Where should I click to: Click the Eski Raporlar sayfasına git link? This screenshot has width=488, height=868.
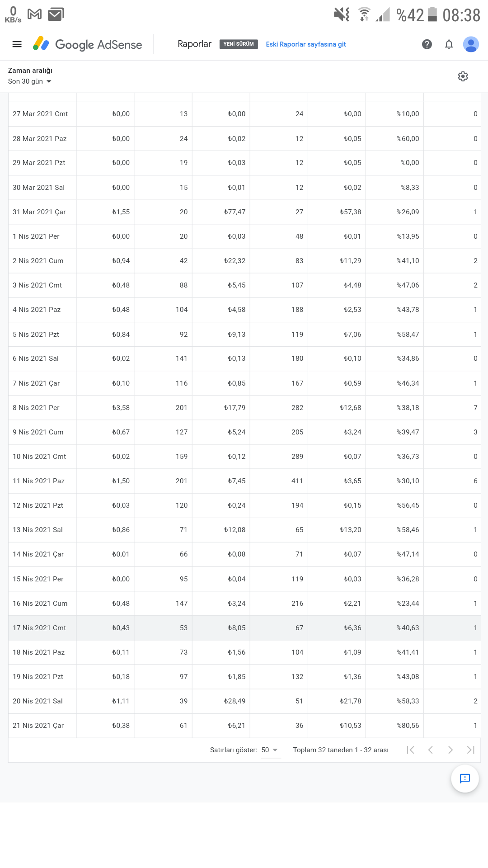[306, 44]
